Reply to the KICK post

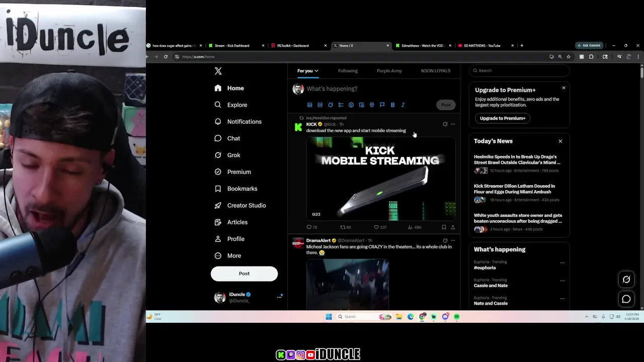click(311, 227)
